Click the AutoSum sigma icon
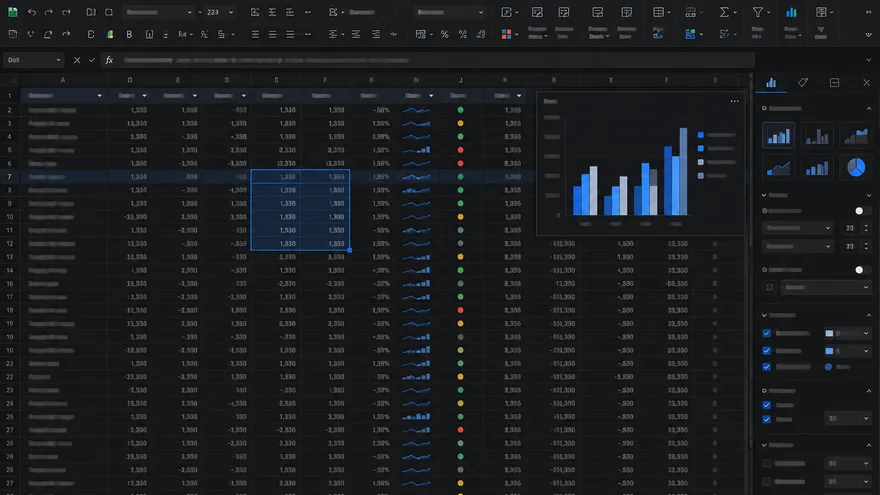 725,12
